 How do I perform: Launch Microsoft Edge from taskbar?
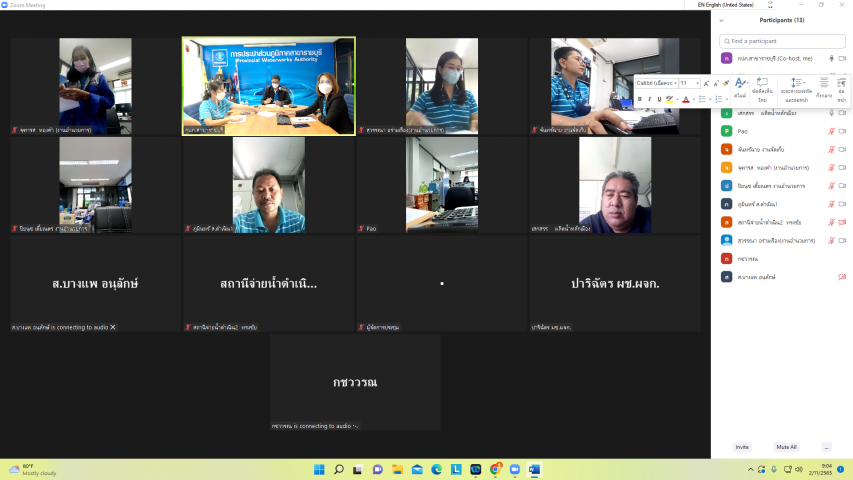[x=436, y=469]
